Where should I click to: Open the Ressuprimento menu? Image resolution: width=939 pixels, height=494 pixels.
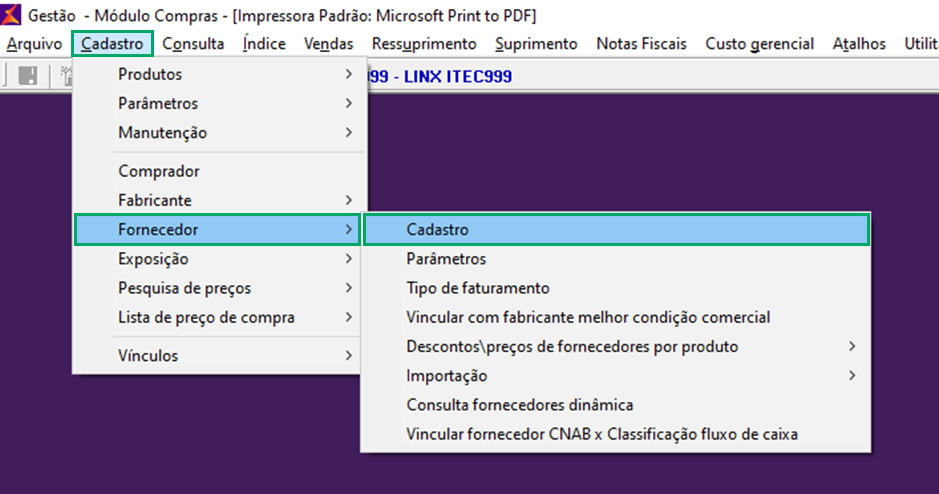click(x=424, y=44)
